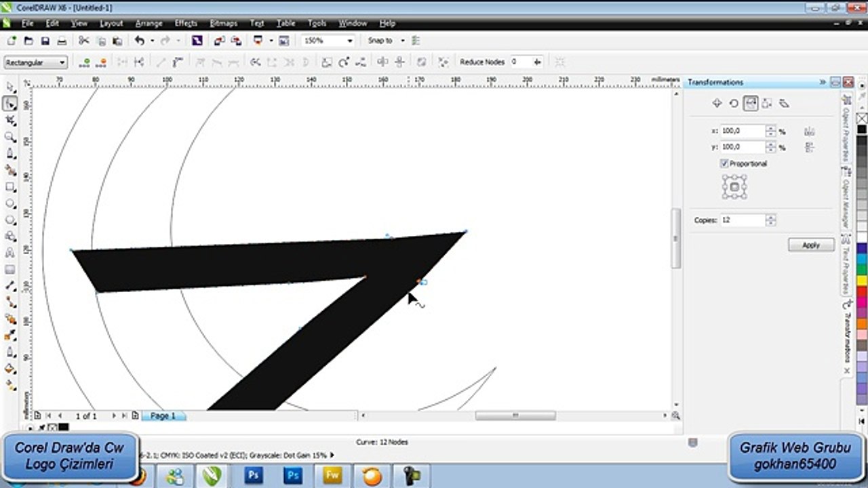Open the selection mode Rectangular dropdown
Viewport: 868px width, 488px height.
(62, 62)
